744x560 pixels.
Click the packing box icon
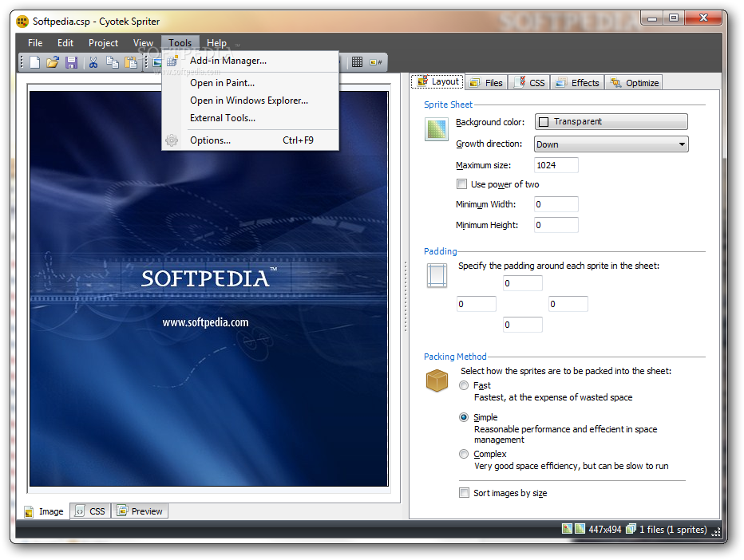(x=437, y=381)
